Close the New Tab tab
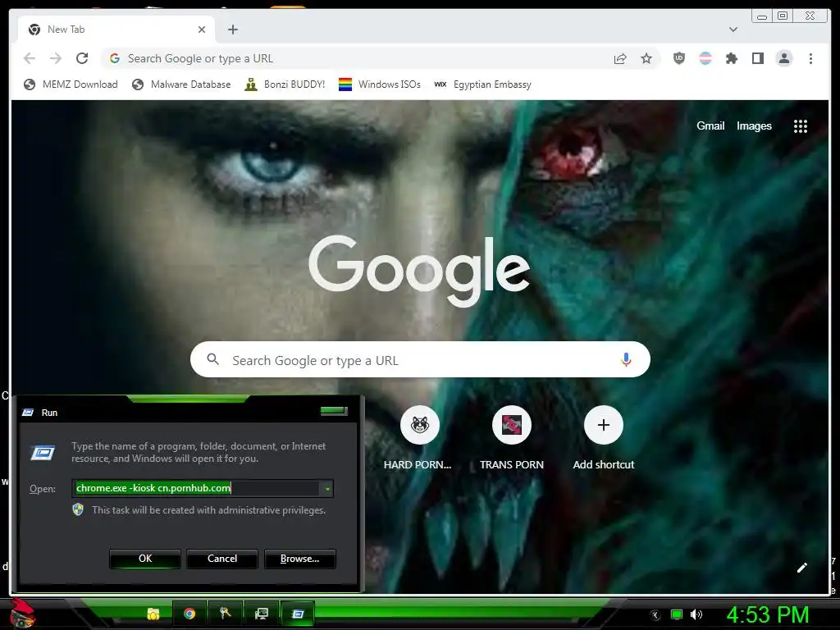This screenshot has height=630, width=840. coord(202,30)
